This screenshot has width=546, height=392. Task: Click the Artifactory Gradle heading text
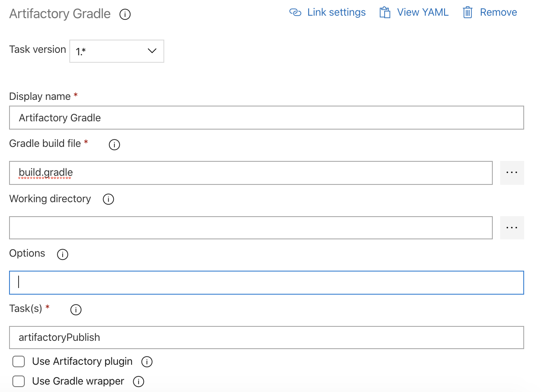tap(60, 14)
